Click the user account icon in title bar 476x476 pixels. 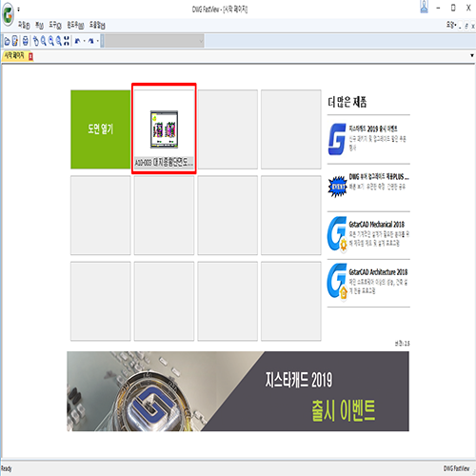[x=424, y=7]
